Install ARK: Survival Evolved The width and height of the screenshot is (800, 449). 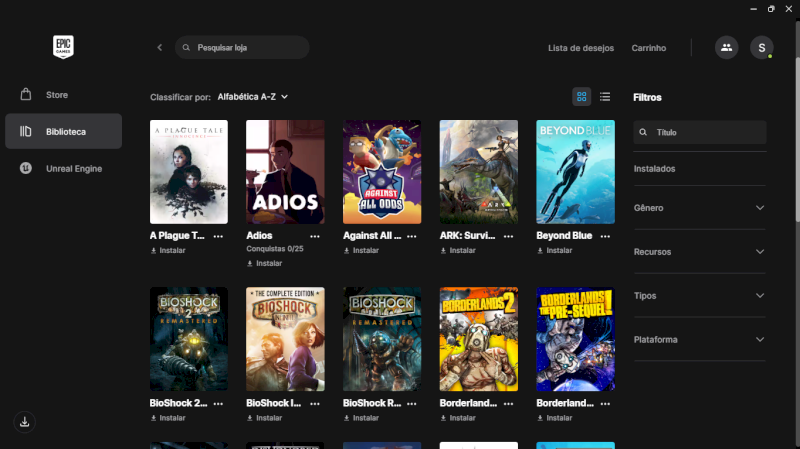[458, 251]
